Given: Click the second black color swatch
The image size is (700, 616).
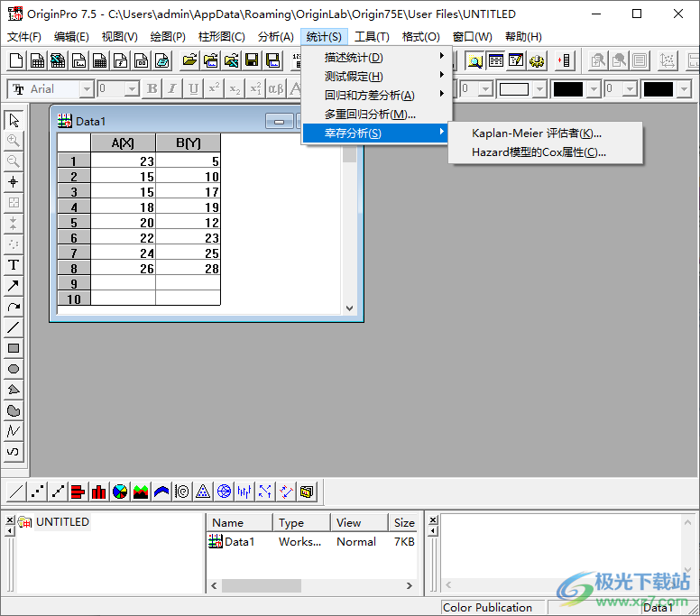Looking at the screenshot, I should (658, 89).
